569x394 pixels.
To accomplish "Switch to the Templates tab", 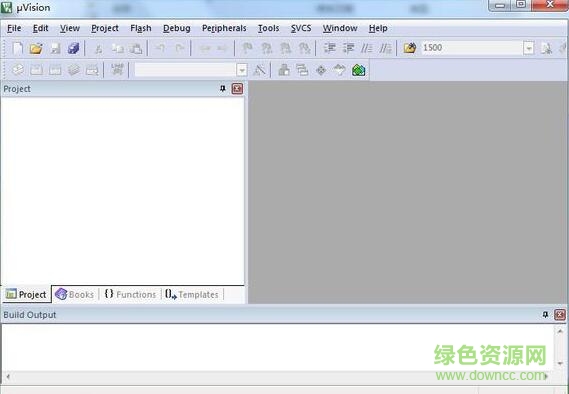I will point(192,294).
